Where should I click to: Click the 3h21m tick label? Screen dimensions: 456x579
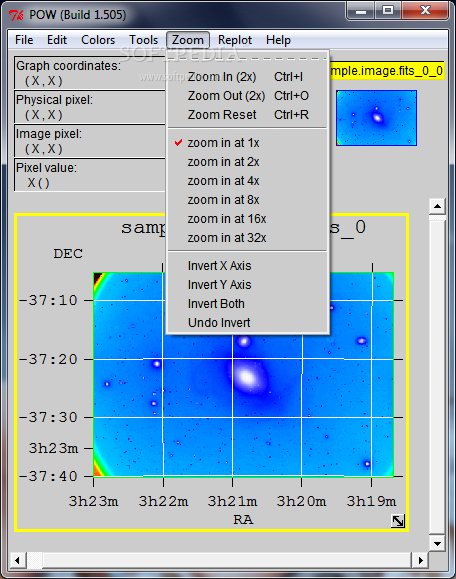[232, 501]
